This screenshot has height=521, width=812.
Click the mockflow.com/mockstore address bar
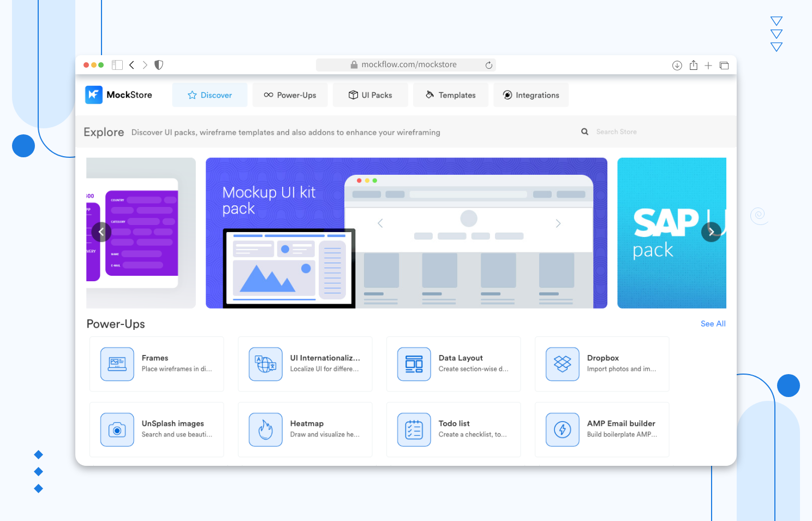click(x=406, y=65)
